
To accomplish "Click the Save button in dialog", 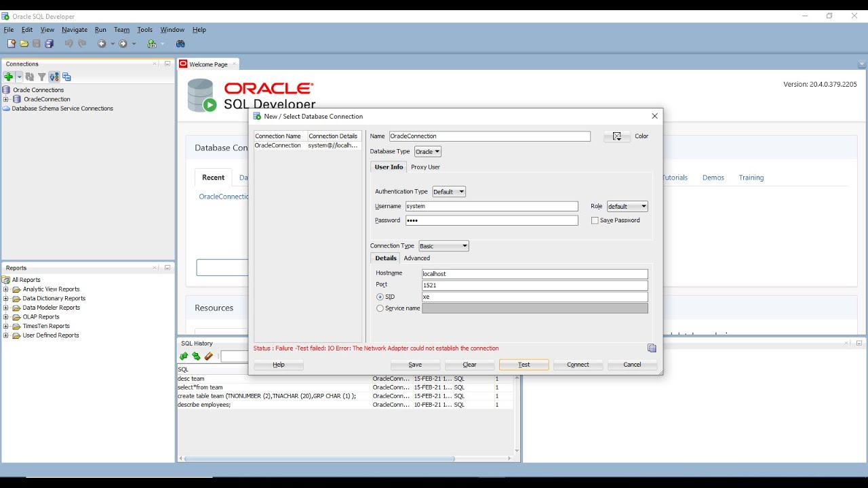I will click(x=415, y=365).
